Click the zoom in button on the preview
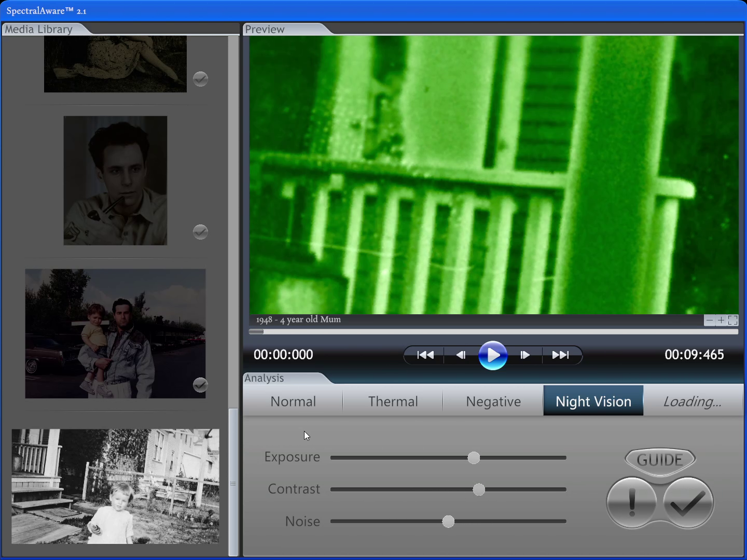Viewport: 747px width, 560px height. [x=721, y=320]
